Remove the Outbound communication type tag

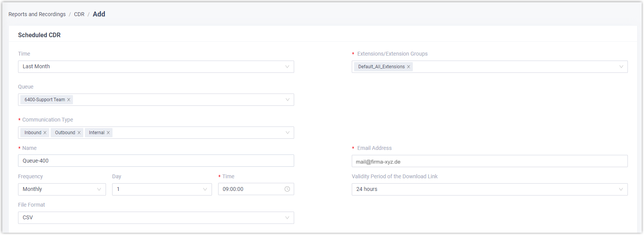[79, 133]
